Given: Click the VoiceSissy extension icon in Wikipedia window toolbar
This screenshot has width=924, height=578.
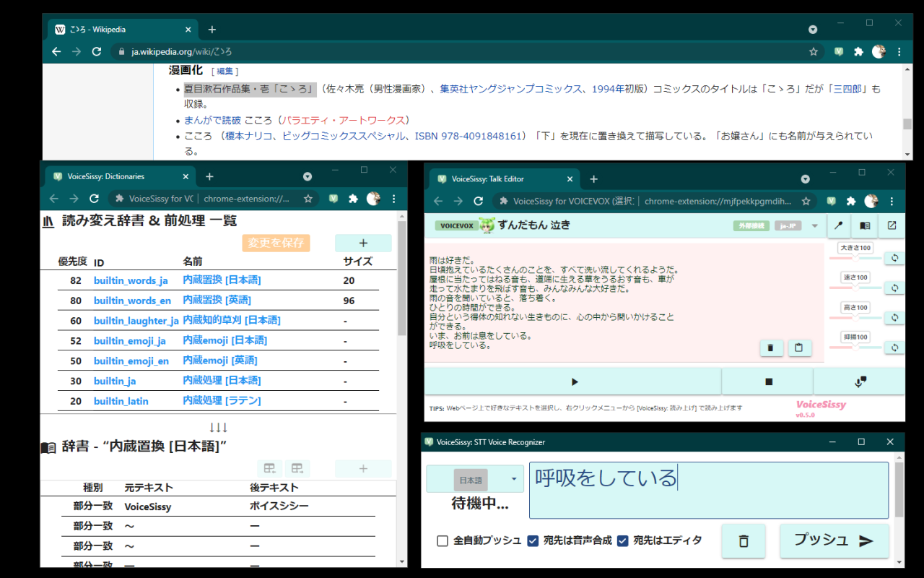Looking at the screenshot, I should (839, 52).
